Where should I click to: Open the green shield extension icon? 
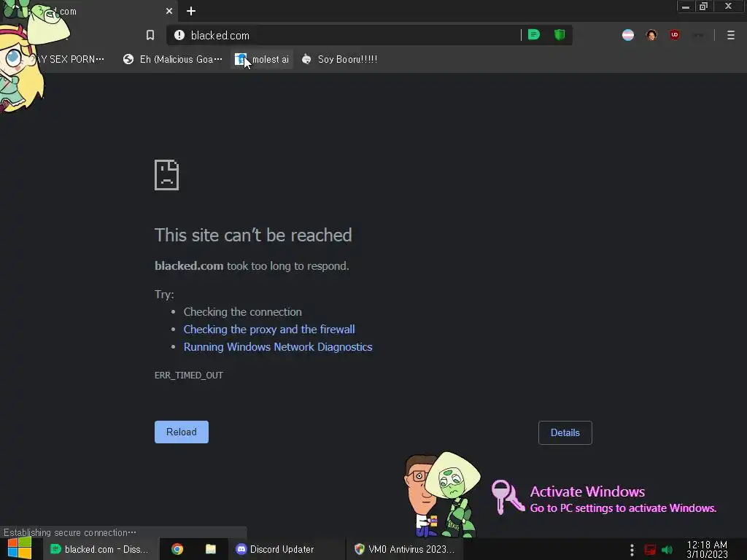(560, 35)
